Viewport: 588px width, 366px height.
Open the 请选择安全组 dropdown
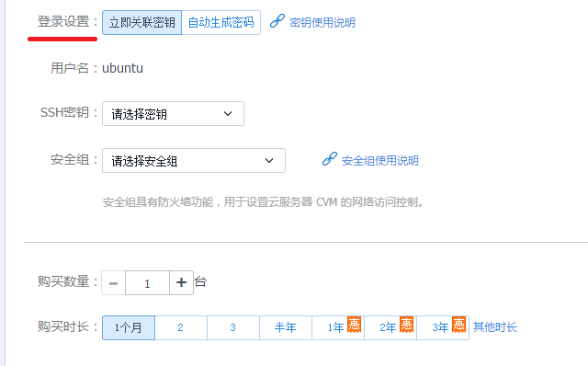pyautogui.click(x=194, y=160)
